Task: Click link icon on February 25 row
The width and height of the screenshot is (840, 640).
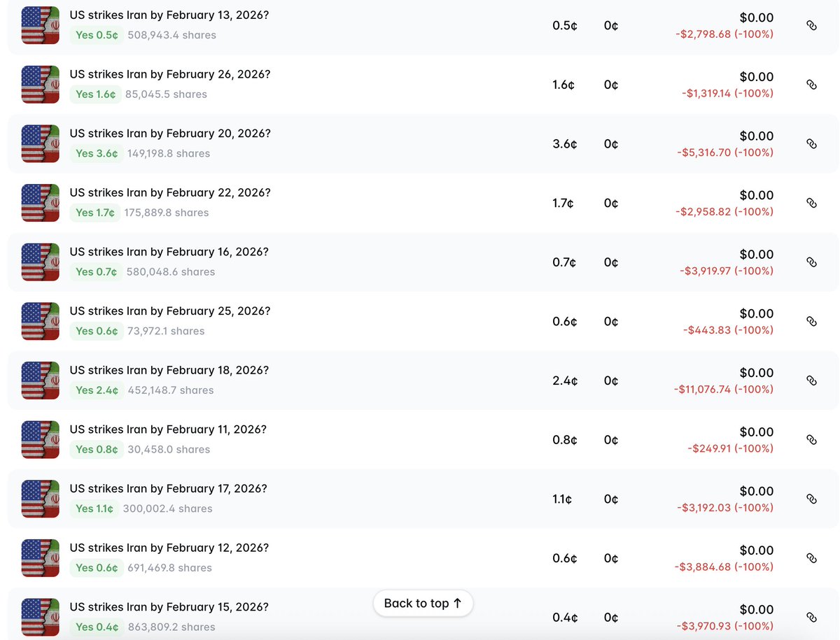Action: (811, 321)
